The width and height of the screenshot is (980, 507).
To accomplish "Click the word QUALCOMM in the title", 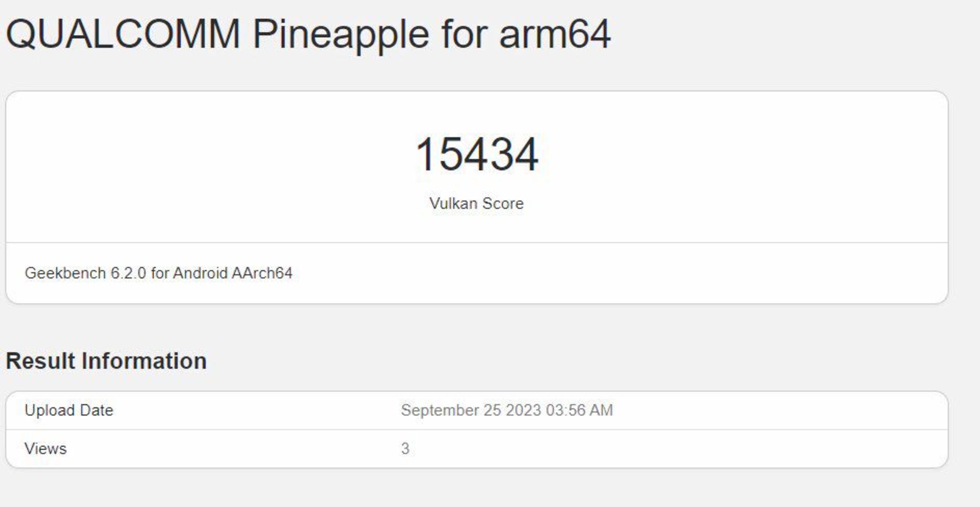I will click(x=122, y=34).
